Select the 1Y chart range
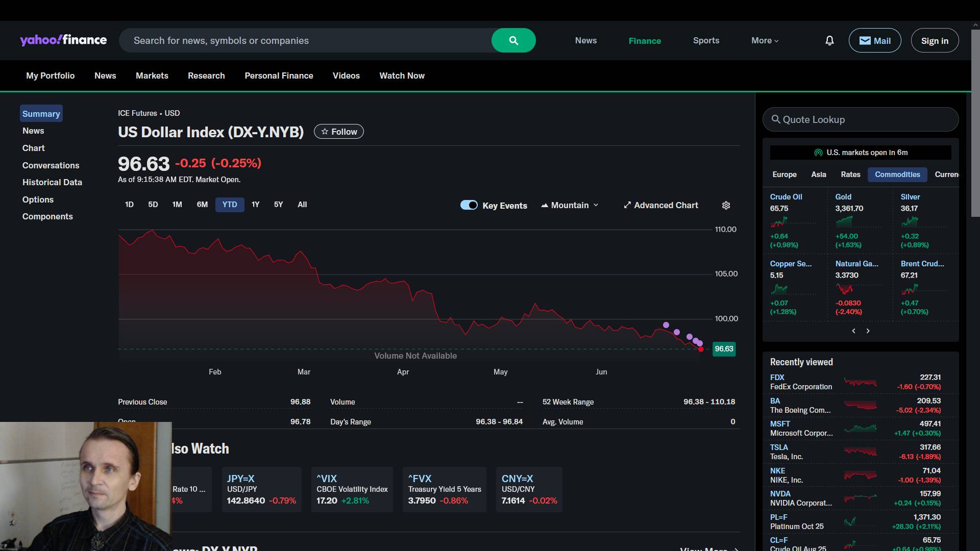Image resolution: width=980 pixels, height=551 pixels. click(x=255, y=205)
